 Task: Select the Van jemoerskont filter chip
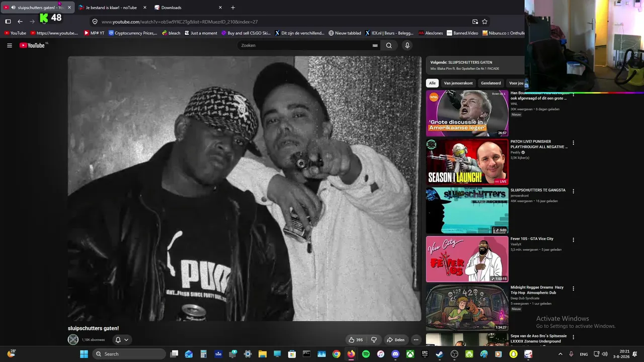tap(458, 83)
